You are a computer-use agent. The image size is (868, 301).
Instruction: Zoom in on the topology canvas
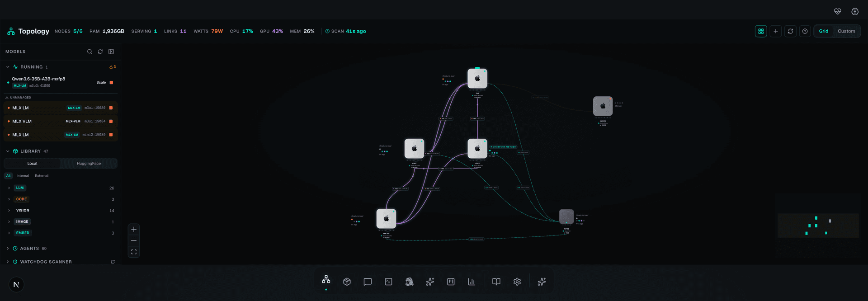tap(134, 230)
